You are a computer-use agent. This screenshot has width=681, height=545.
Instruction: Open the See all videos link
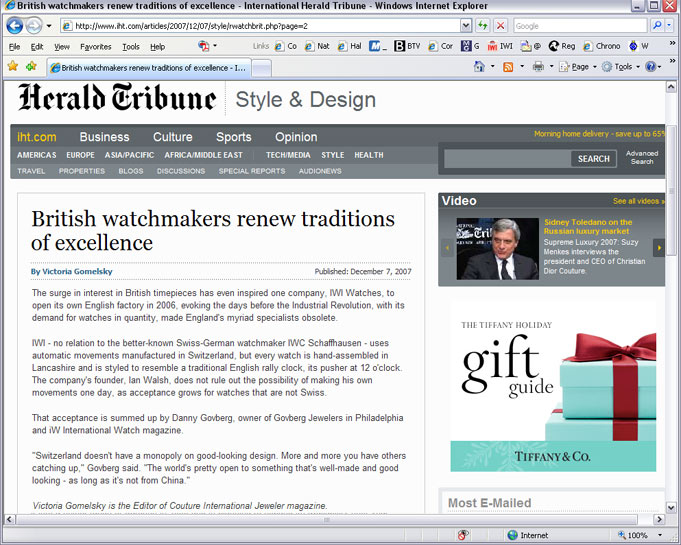[x=638, y=201]
